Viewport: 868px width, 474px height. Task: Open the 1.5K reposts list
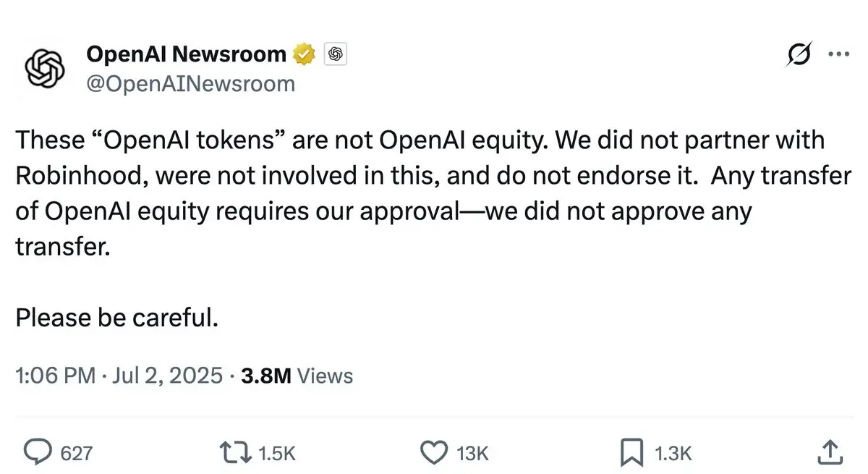276,454
